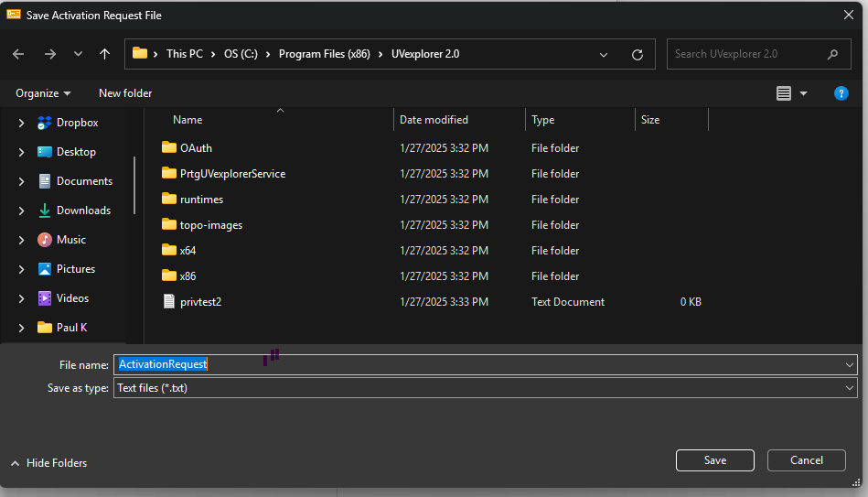Open the File name history dropdown arrow
The width and height of the screenshot is (868, 497).
click(x=849, y=365)
